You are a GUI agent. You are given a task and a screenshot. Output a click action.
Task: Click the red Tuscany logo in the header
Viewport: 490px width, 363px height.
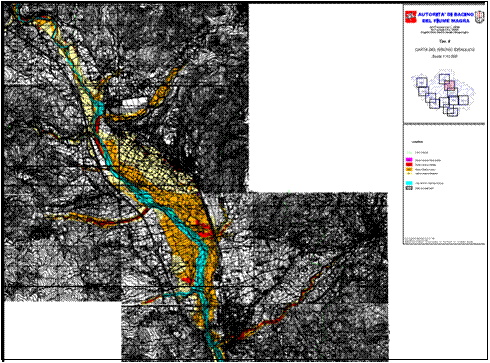point(411,17)
